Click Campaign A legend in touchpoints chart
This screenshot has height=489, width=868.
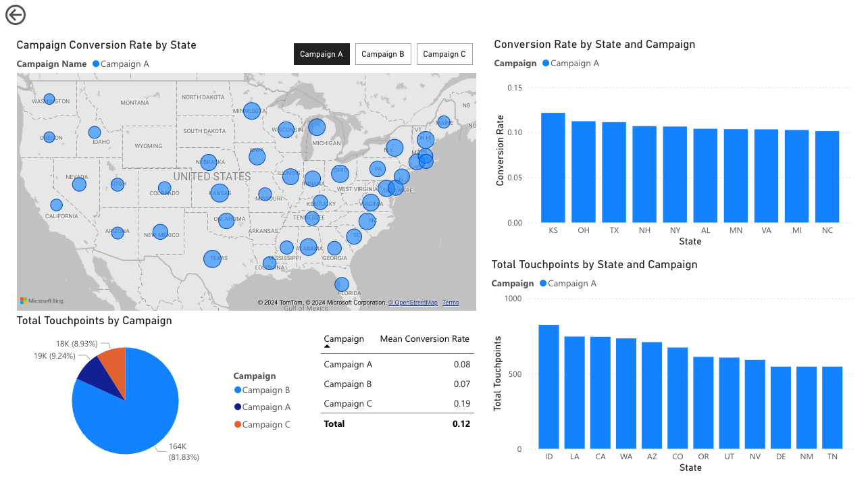click(x=567, y=284)
